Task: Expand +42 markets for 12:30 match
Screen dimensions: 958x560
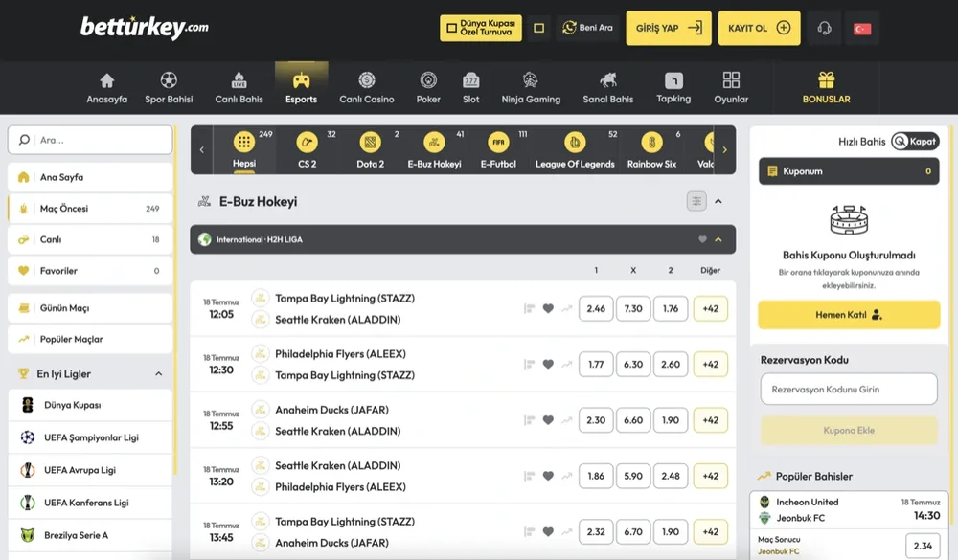Action: [x=711, y=364]
